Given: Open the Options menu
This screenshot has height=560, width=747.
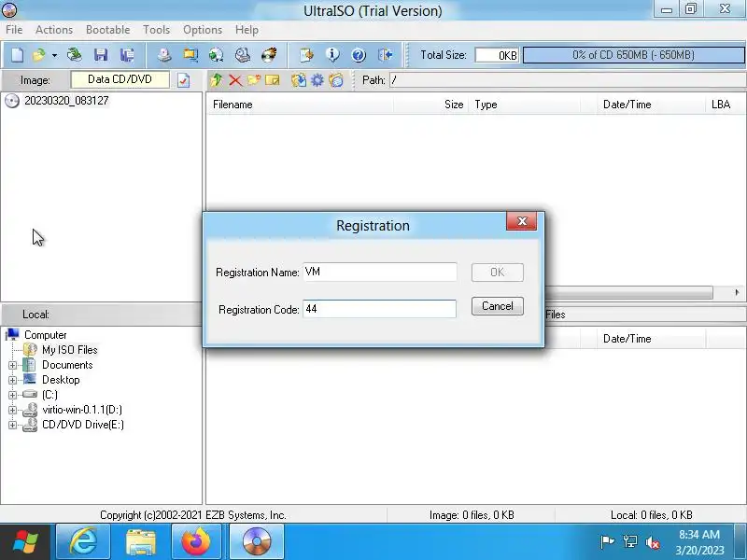Looking at the screenshot, I should [x=203, y=30].
